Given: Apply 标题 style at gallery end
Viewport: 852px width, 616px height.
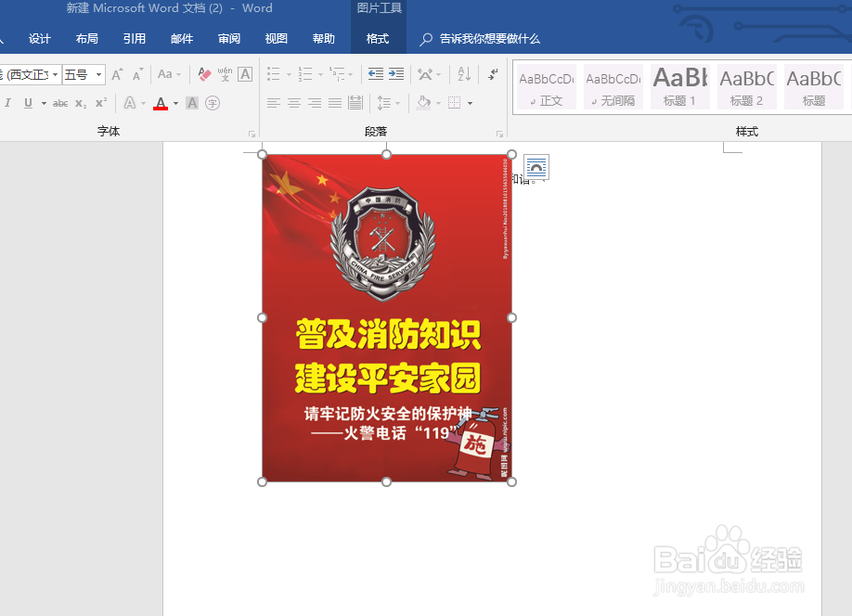Looking at the screenshot, I should click(x=814, y=87).
